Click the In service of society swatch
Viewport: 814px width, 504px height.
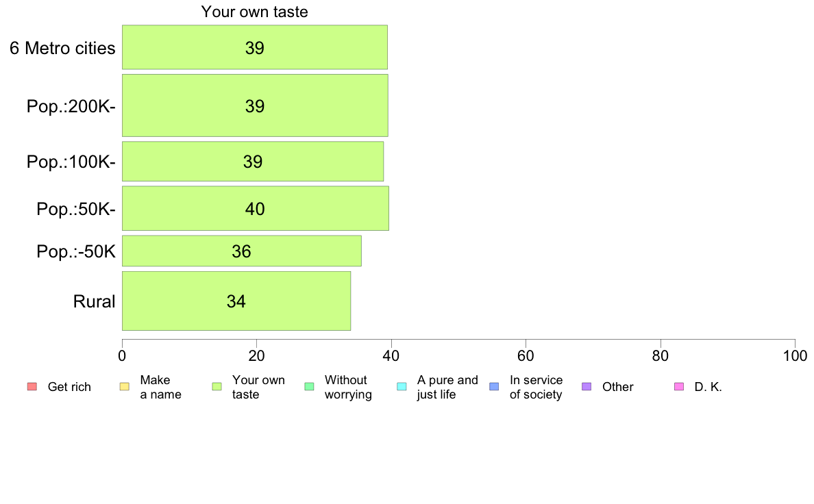[494, 387]
